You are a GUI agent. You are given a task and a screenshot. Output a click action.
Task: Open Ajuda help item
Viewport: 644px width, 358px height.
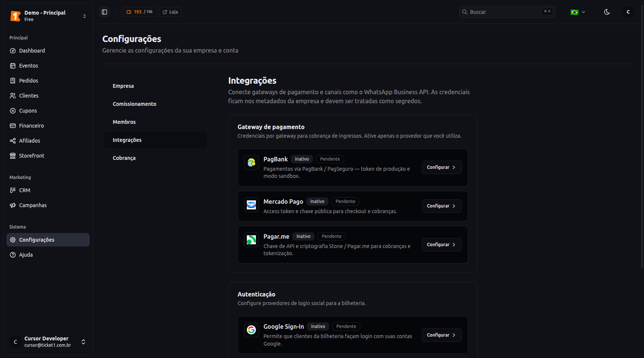pos(48,255)
